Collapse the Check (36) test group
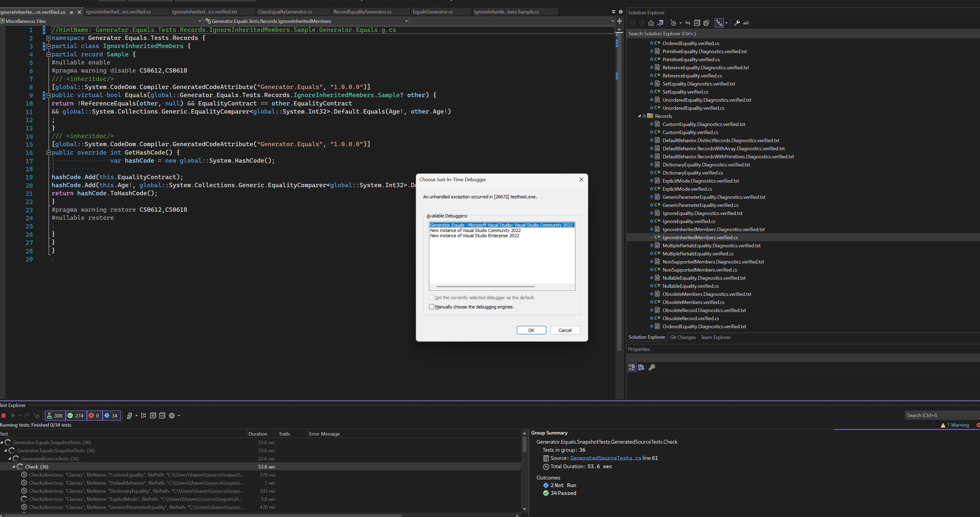This screenshot has width=980, height=517. click(14, 467)
